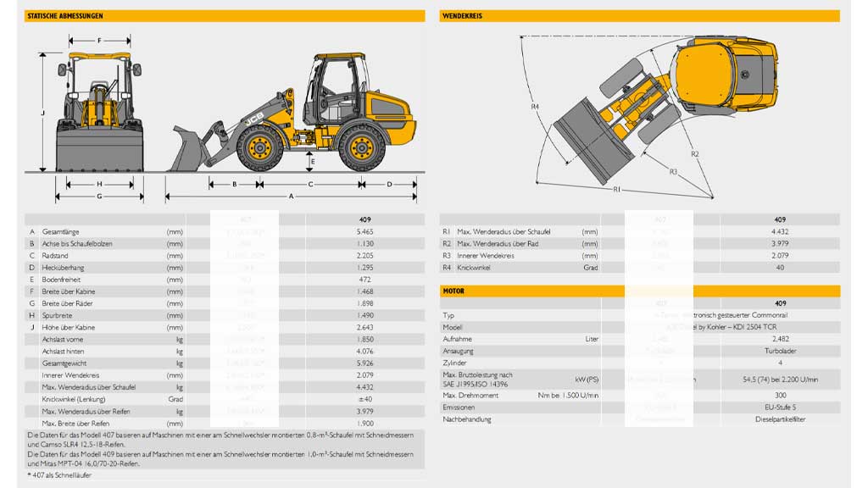Viewport: 868px width, 488px height.
Task: Click the value 1.900
Action: [x=364, y=424]
